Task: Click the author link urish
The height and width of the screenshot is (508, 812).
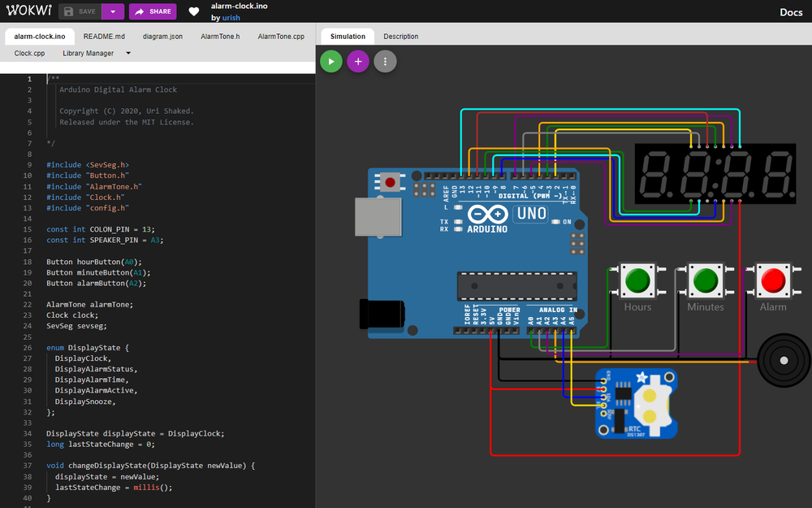Action: click(231, 17)
